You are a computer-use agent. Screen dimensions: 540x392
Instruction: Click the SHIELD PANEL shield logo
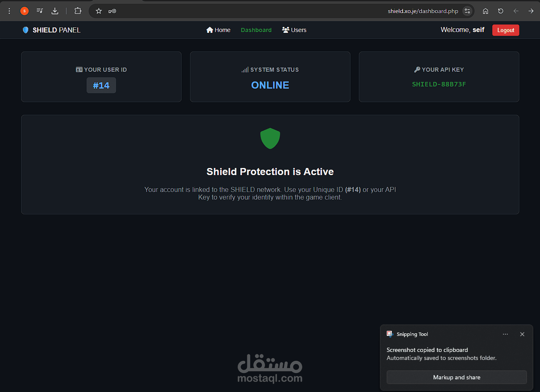point(26,30)
